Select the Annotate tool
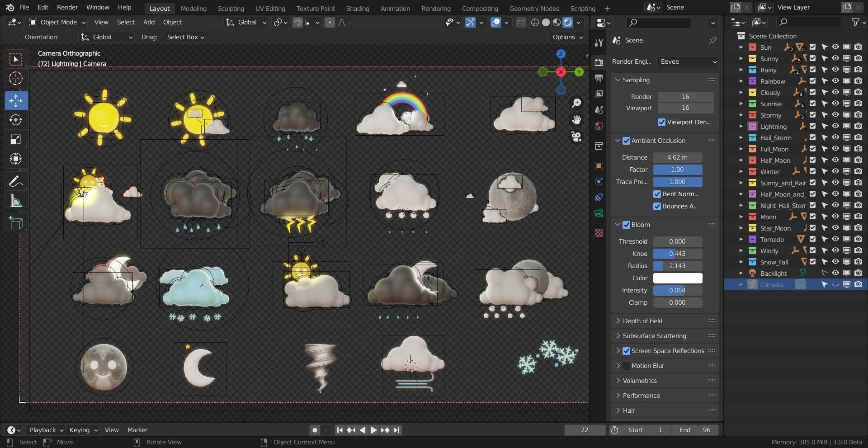The height and width of the screenshot is (448, 868). (x=16, y=182)
